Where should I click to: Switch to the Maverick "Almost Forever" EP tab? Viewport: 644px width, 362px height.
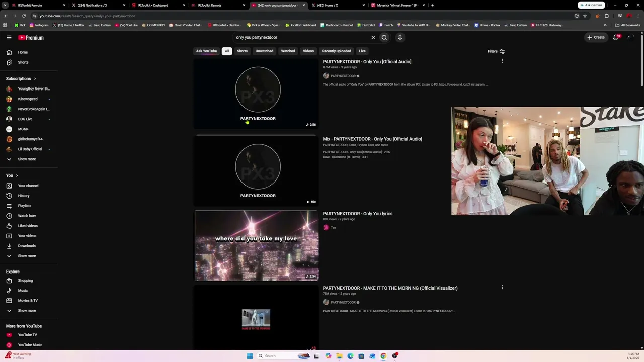(x=397, y=5)
